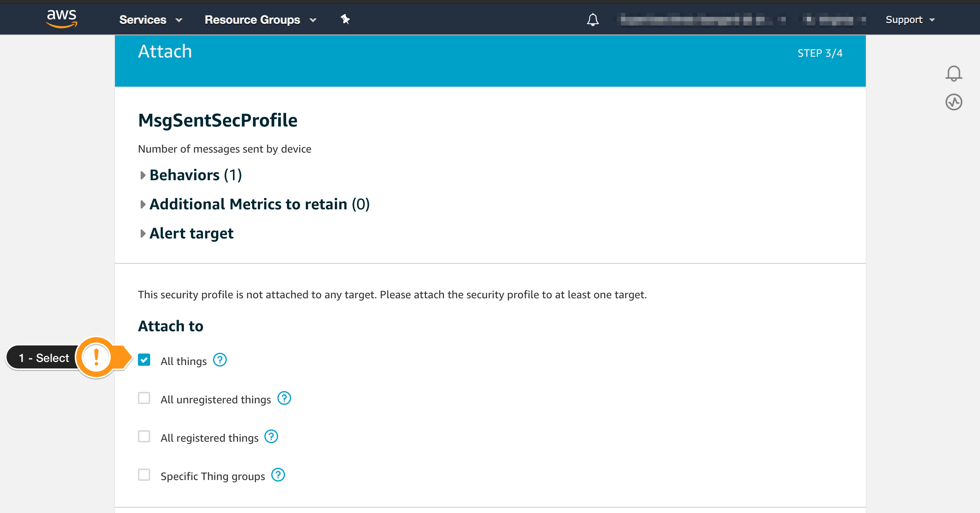Screen dimensions: 980x513
Task: Open the Resource Groups dropdown menu
Action: click(x=261, y=20)
